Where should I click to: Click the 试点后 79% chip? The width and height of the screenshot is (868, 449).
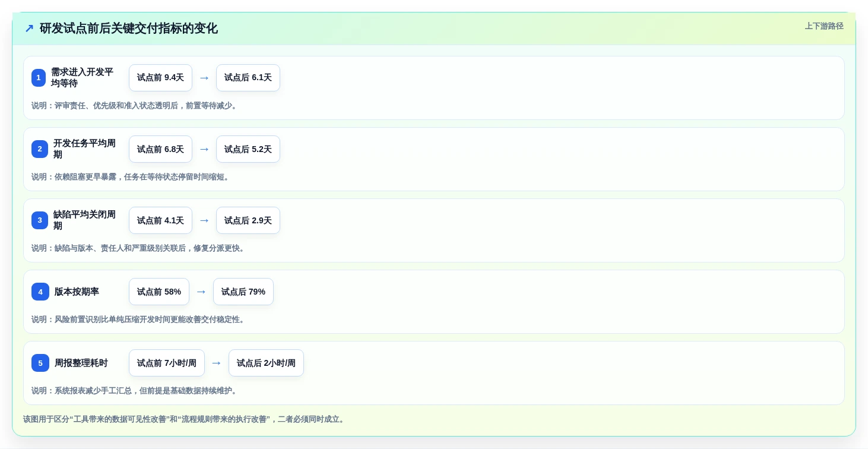point(243,292)
